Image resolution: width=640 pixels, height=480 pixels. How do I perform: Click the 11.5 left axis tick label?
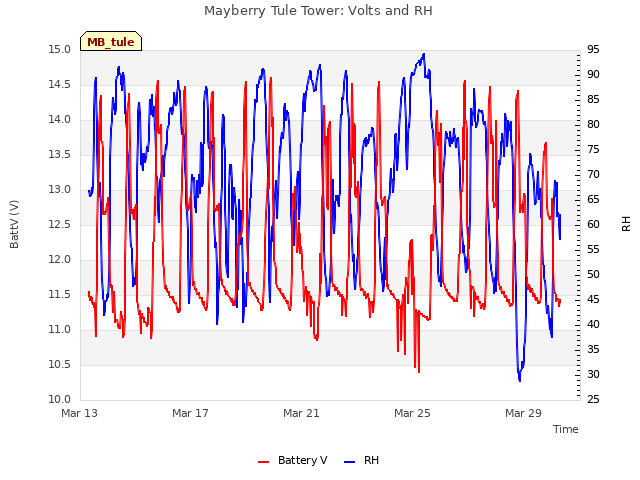pos(60,294)
